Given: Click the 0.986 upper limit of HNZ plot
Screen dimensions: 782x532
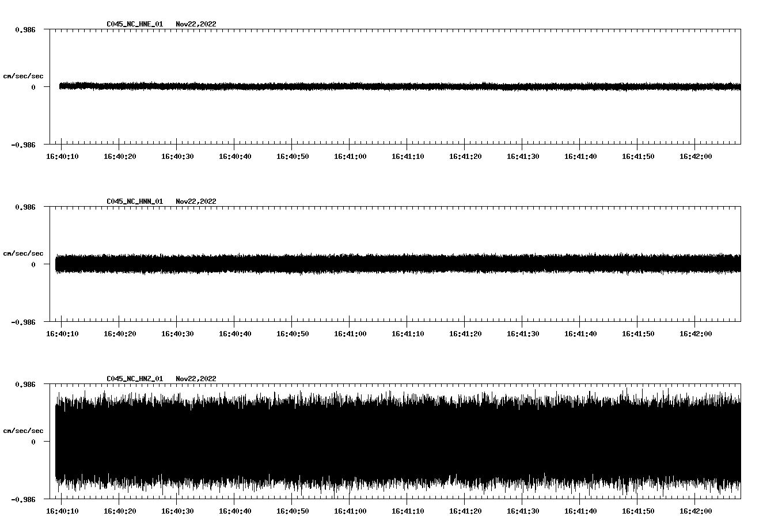Looking at the screenshot, I should tap(25, 384).
